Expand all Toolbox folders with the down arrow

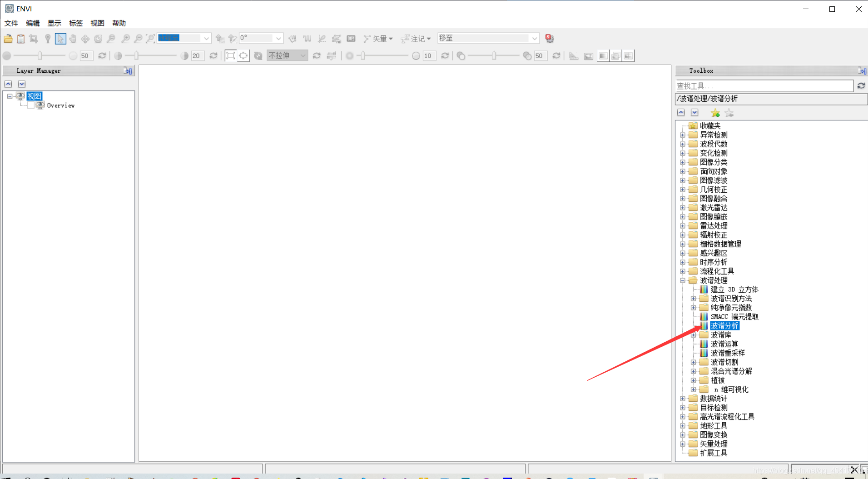click(x=694, y=113)
